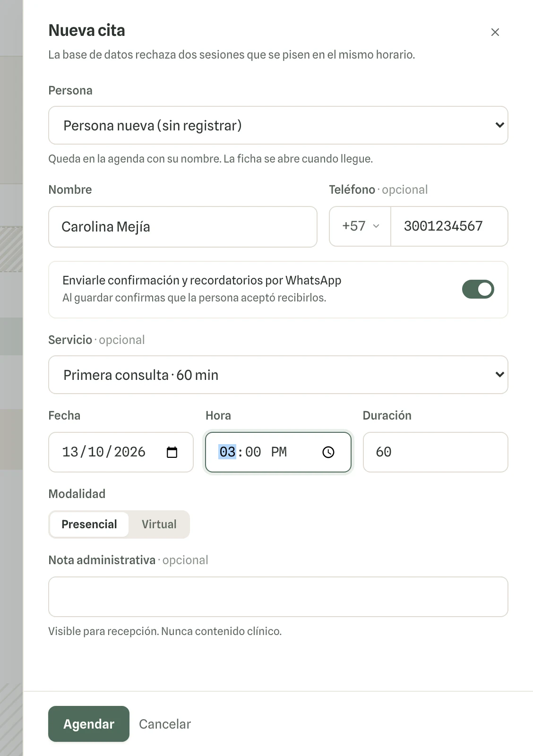Viewport: 533px width, 756px height.
Task: Open the Persona dropdown
Action: pyautogui.click(x=278, y=125)
